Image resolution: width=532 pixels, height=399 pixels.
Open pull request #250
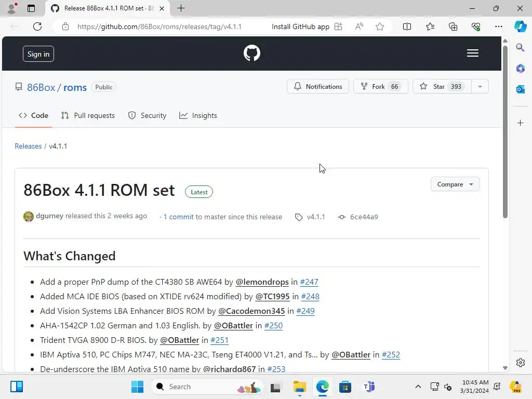(x=273, y=326)
